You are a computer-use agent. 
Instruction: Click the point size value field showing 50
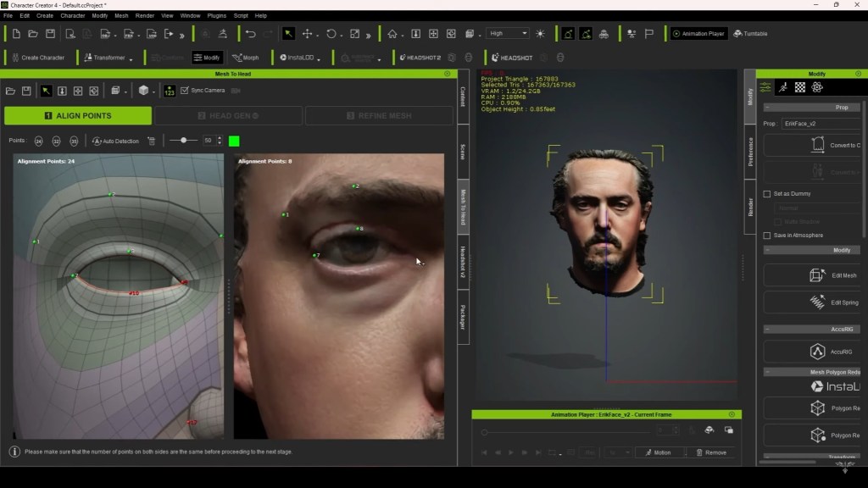[x=209, y=141]
